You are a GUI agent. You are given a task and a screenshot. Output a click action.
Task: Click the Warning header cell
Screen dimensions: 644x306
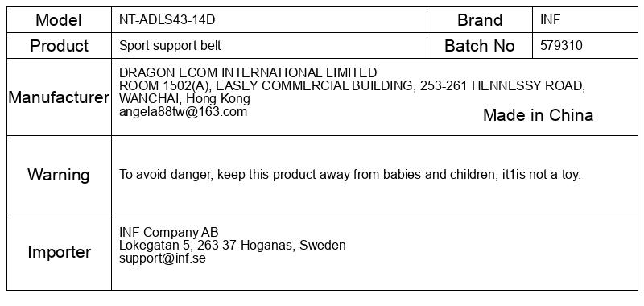click(x=59, y=175)
